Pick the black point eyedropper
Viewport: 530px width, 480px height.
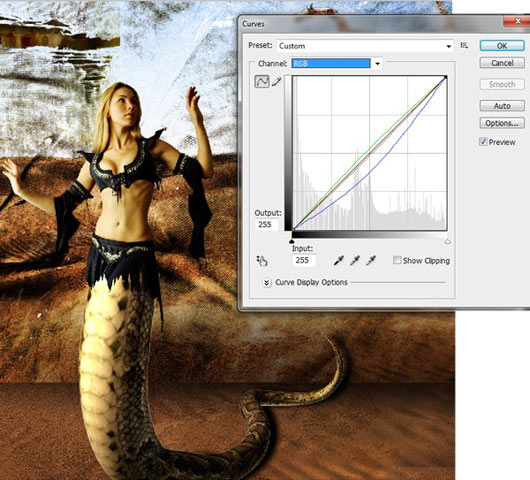[339, 260]
